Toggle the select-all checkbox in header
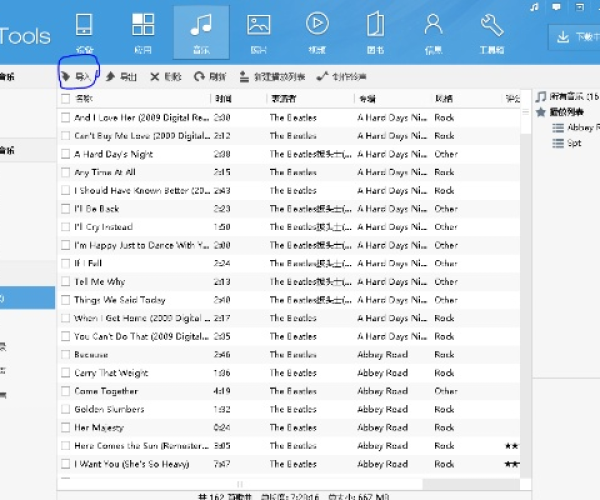Viewport: 600px width, 500px height. [65, 99]
